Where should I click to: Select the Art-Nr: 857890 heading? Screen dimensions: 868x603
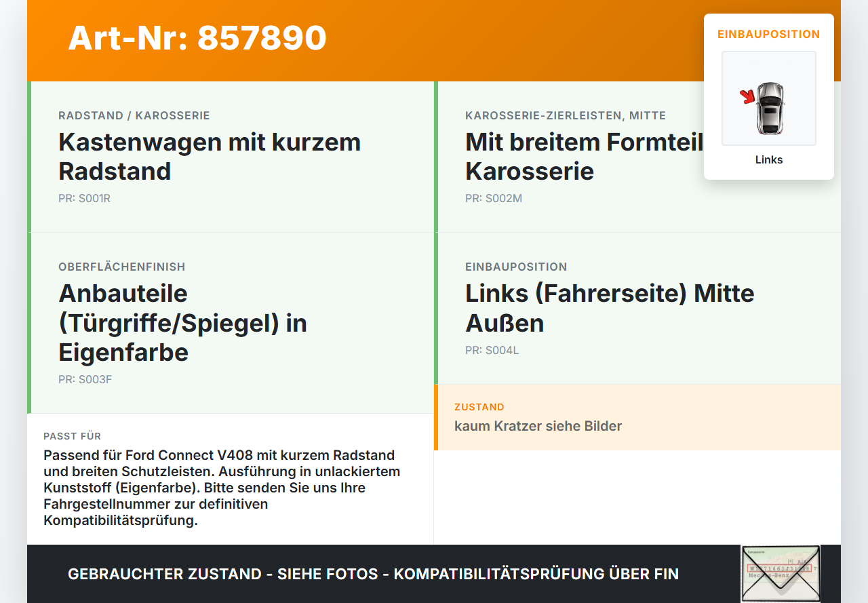click(x=197, y=38)
